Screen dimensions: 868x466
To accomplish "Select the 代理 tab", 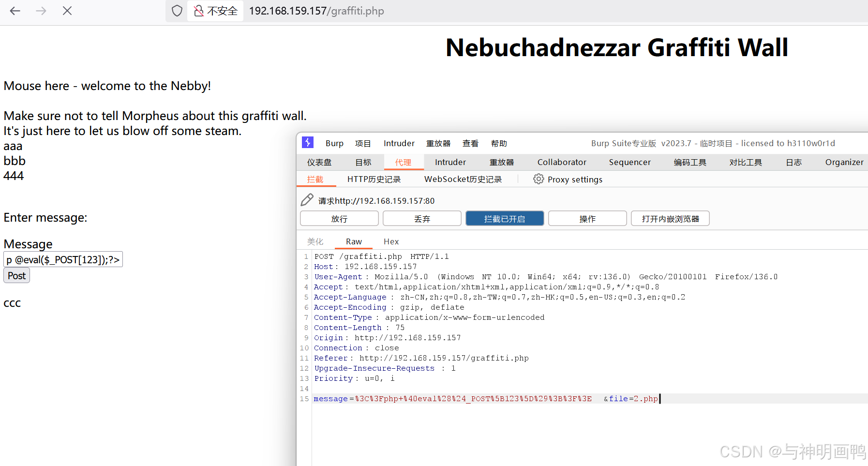I will tap(404, 162).
